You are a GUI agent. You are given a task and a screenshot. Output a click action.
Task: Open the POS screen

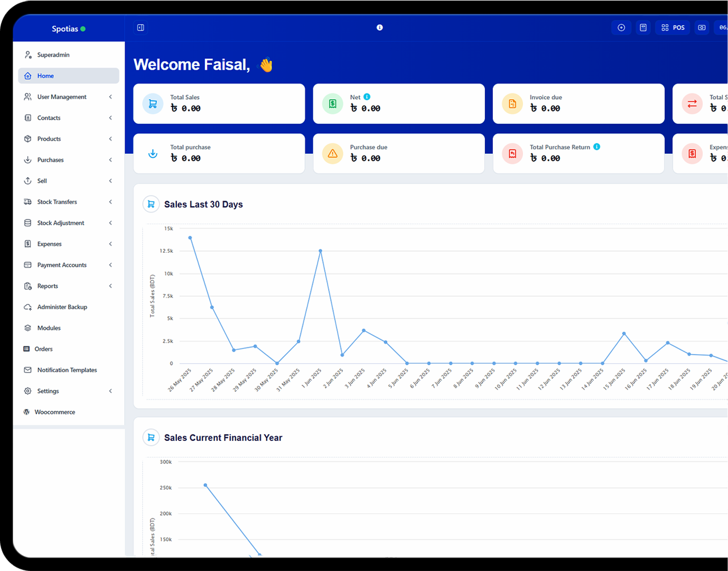(673, 27)
